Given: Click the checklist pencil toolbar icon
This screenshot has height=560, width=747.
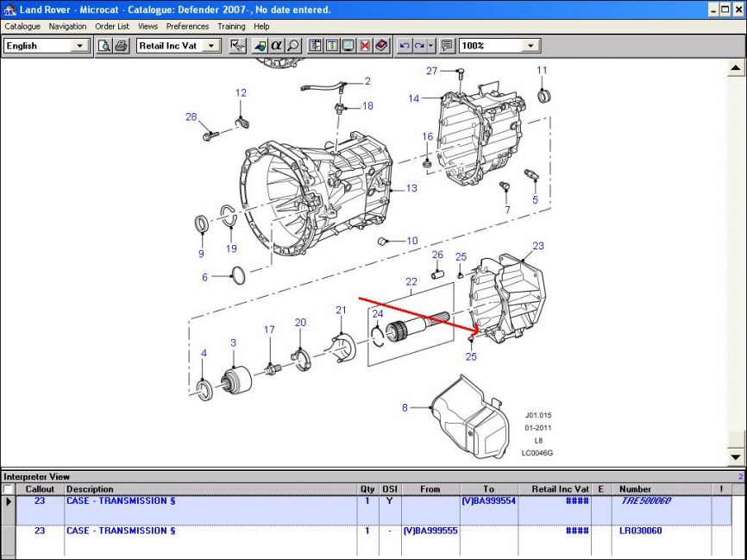Looking at the screenshot, I should (237, 46).
